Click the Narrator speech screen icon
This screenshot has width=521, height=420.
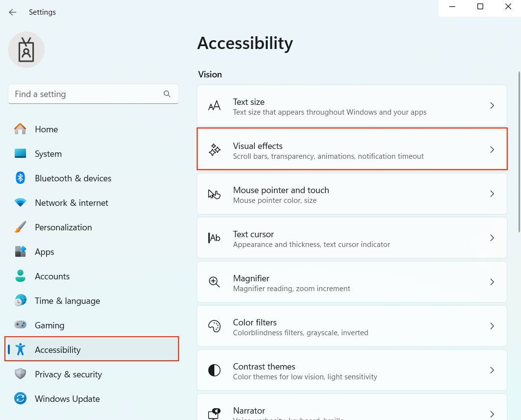214,414
